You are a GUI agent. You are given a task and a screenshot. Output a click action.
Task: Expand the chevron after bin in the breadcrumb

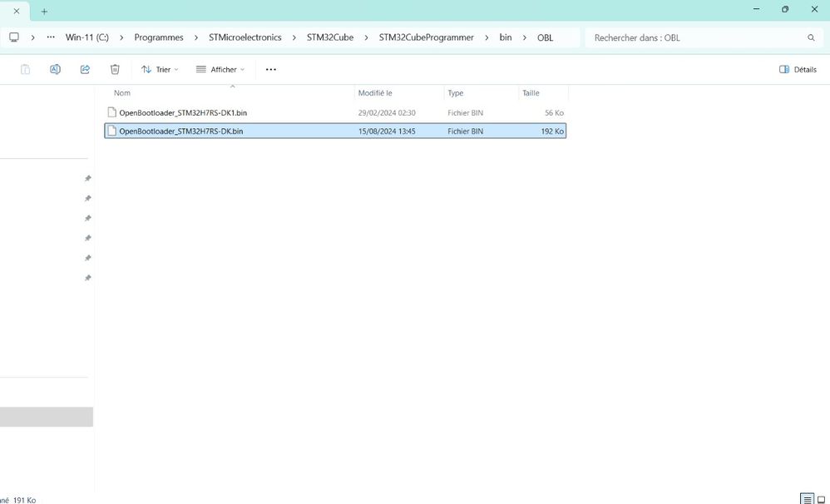525,37
